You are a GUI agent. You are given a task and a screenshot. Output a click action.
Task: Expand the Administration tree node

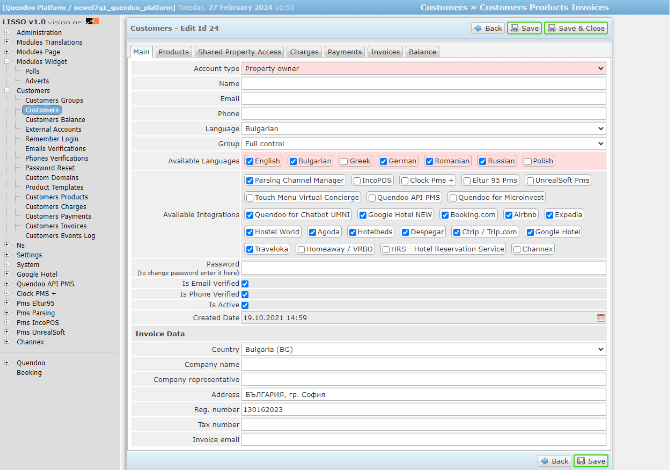click(x=7, y=33)
